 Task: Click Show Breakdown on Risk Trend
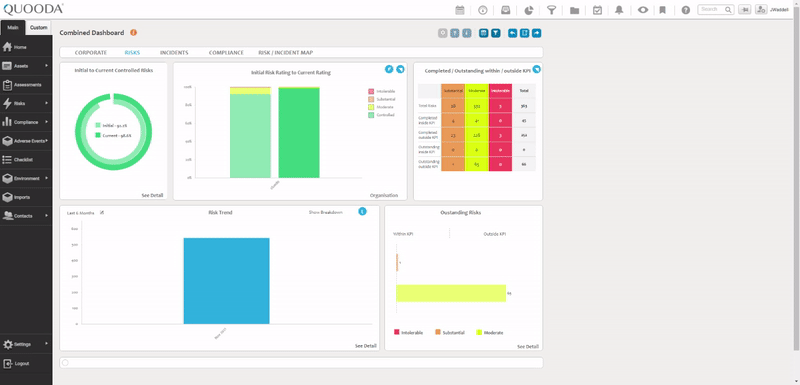[x=326, y=212]
